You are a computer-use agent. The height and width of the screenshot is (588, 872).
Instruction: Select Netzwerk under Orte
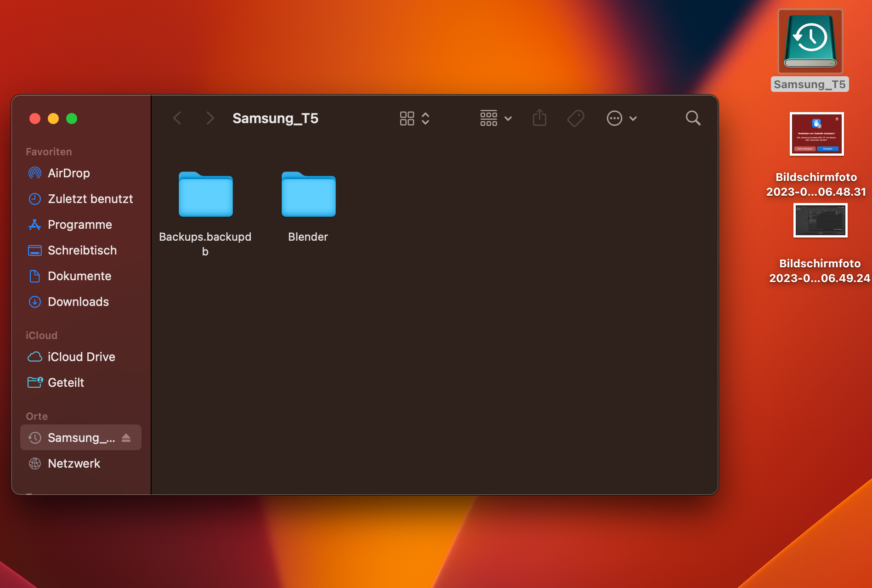tap(74, 464)
